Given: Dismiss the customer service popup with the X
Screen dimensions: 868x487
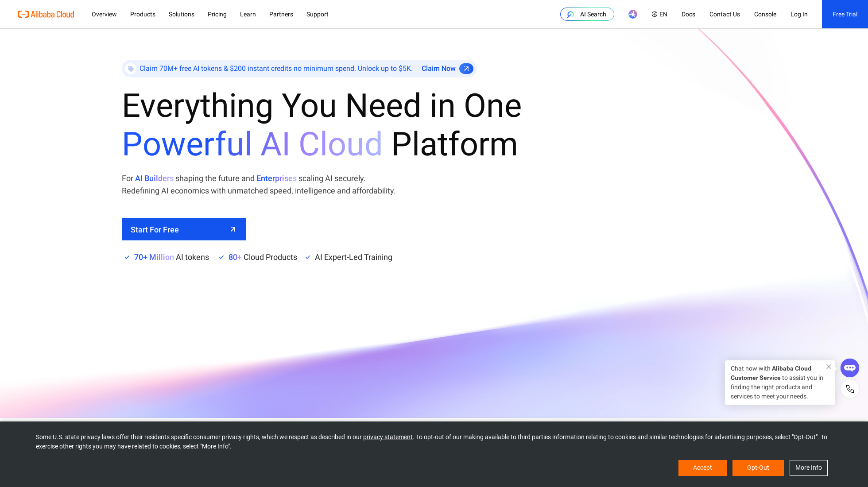Looking at the screenshot, I should pyautogui.click(x=829, y=366).
